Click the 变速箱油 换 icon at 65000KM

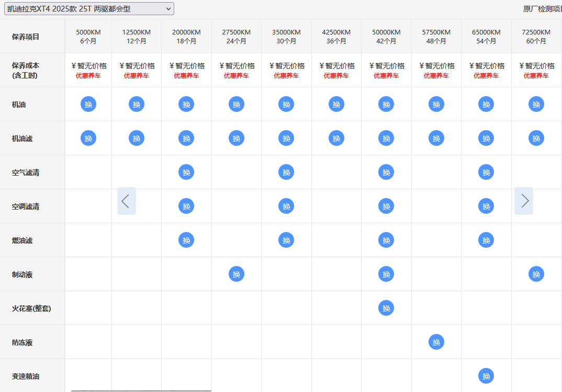click(x=486, y=376)
